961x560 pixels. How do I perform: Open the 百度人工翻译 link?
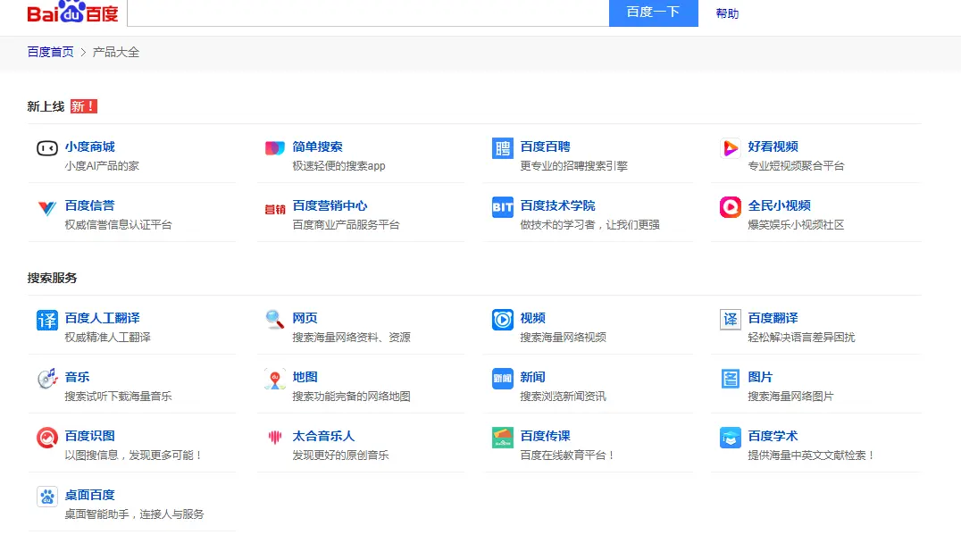pos(103,318)
